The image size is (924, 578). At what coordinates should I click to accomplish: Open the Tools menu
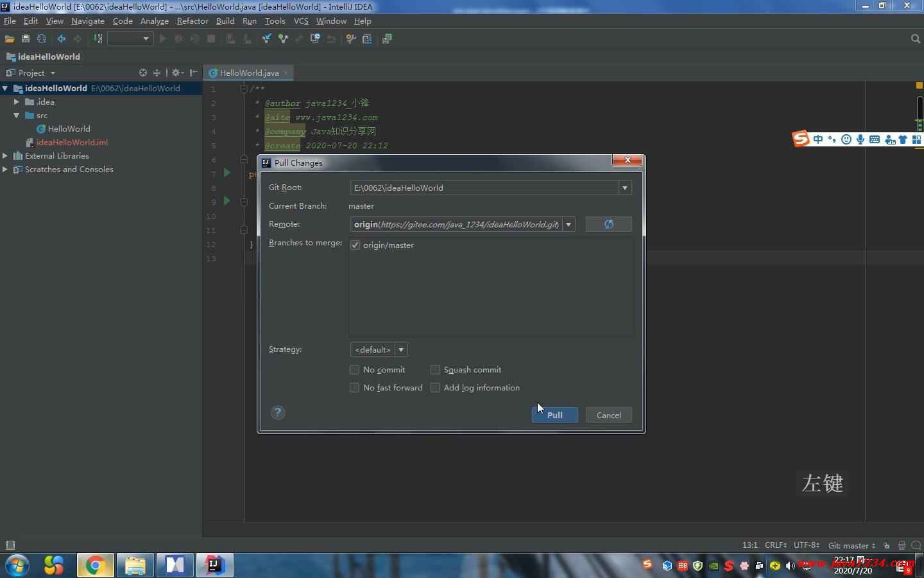click(x=275, y=21)
